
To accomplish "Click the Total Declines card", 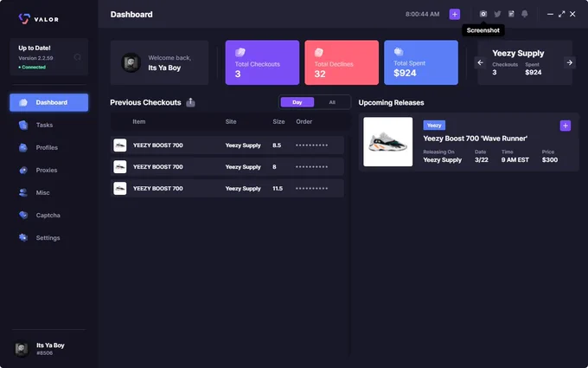I will [x=342, y=62].
